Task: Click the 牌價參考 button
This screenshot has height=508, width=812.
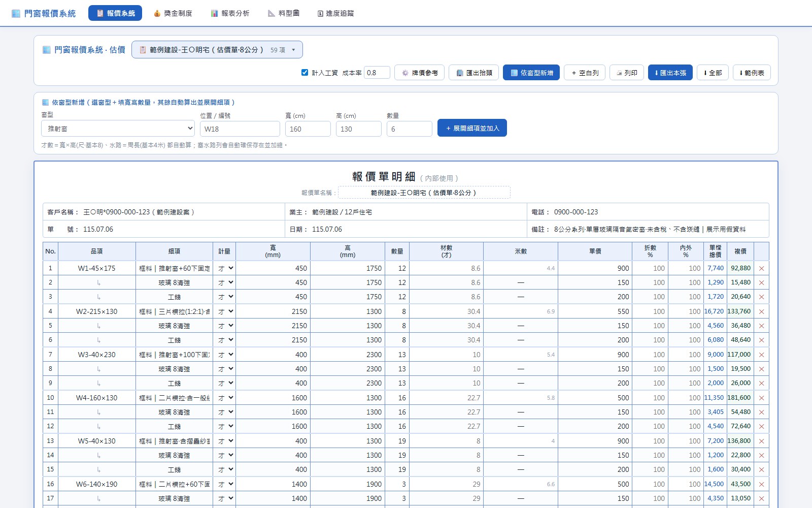Action: click(420, 73)
